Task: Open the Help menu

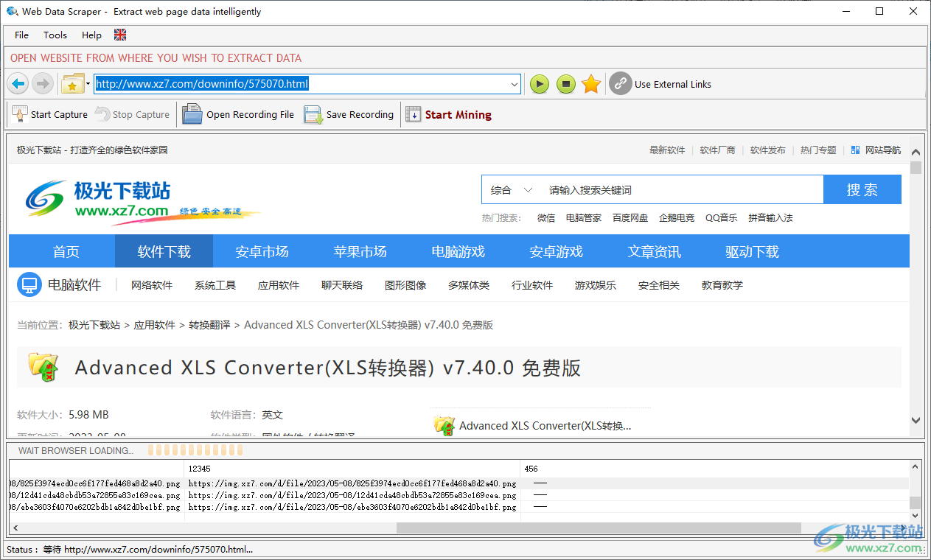Action: point(91,35)
